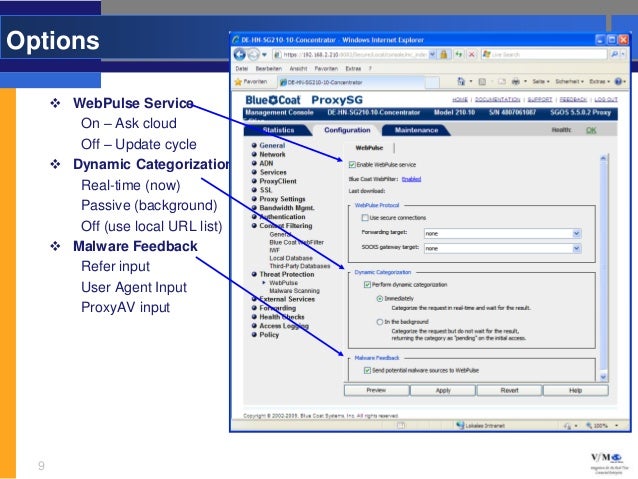638x479 pixels.
Task: Select the DE-HN-SG210-10-Concentrator browser tab
Action: [x=351, y=82]
